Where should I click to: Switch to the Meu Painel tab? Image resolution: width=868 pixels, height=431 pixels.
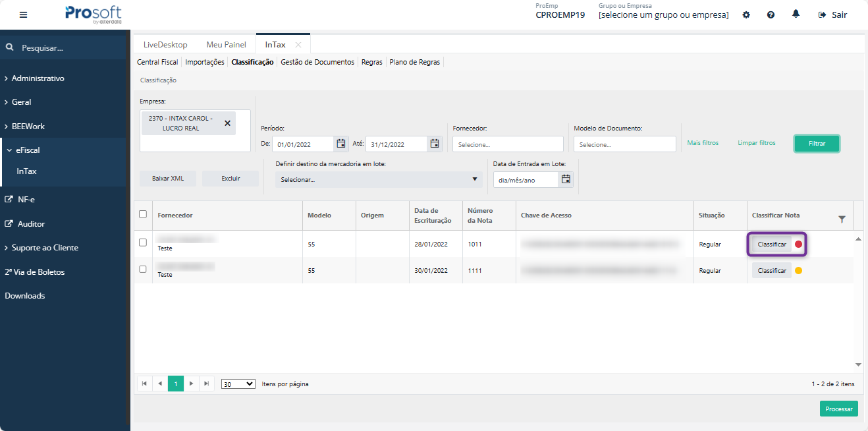(x=226, y=45)
